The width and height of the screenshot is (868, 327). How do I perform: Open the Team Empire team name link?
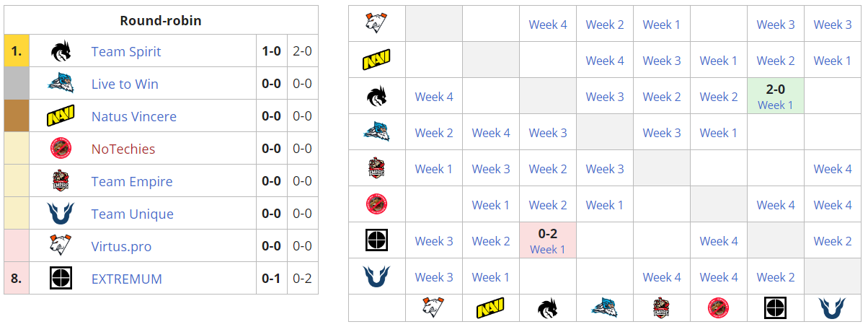coord(132,181)
